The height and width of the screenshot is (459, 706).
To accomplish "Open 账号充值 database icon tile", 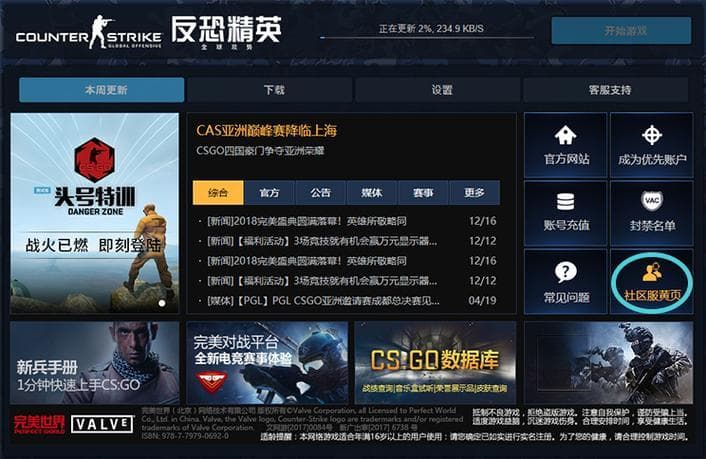I will coord(566,214).
